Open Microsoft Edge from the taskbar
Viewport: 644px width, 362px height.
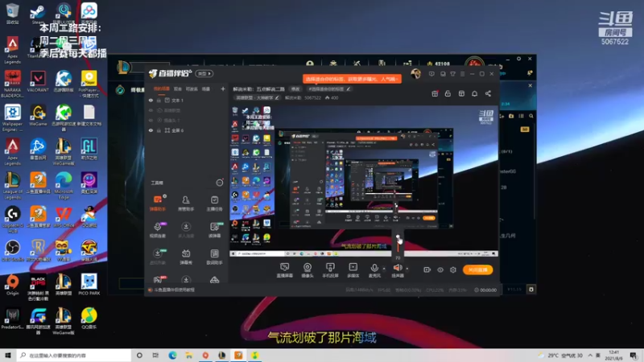[x=172, y=356]
